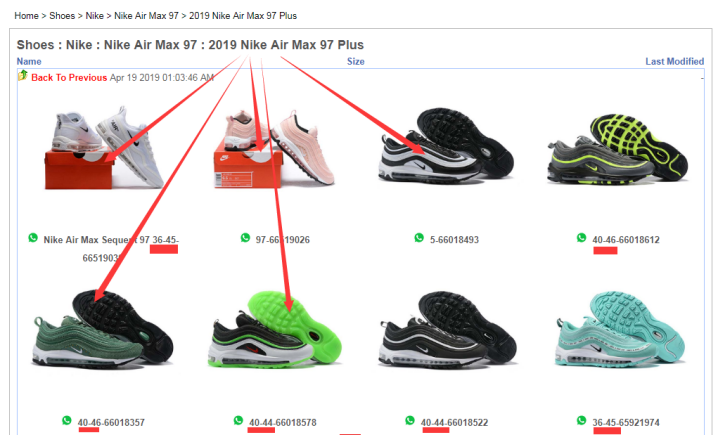Click WhatsApp icon beside 97-66519026
Screen dimensions: 718x436
[245, 238]
